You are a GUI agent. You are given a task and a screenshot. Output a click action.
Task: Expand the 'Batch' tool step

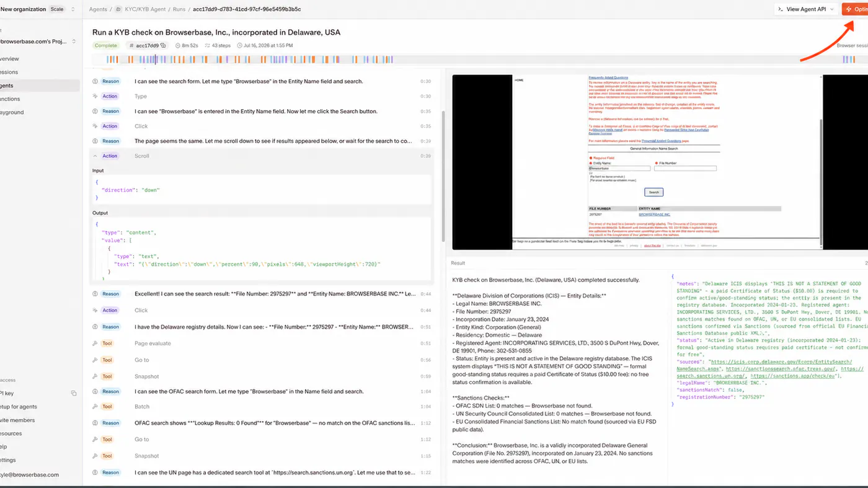point(263,407)
